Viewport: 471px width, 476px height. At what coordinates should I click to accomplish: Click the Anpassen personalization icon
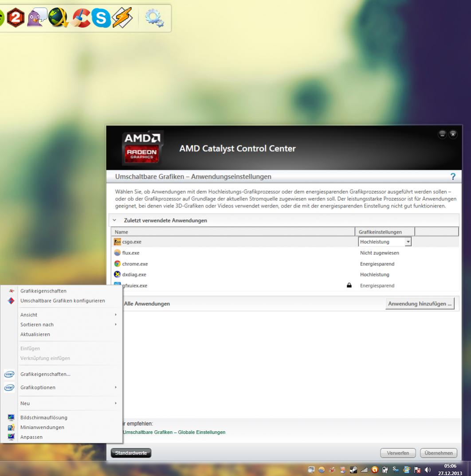coord(11,437)
